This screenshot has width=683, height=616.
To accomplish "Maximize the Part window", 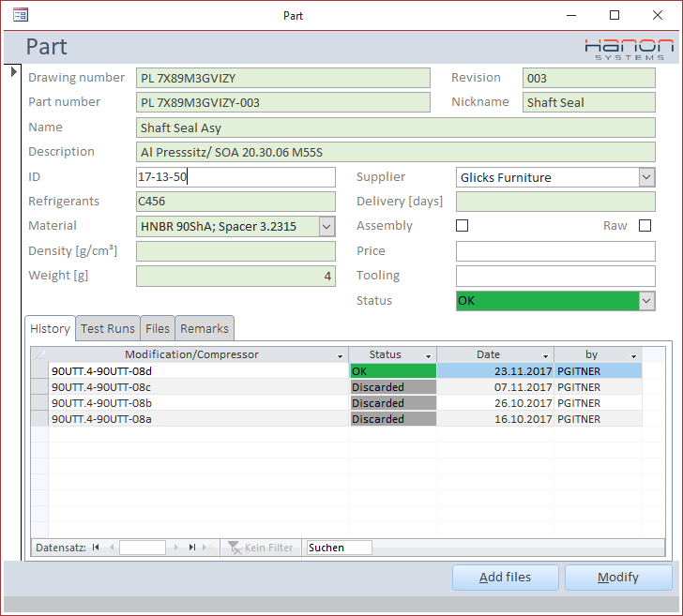I will click(615, 15).
